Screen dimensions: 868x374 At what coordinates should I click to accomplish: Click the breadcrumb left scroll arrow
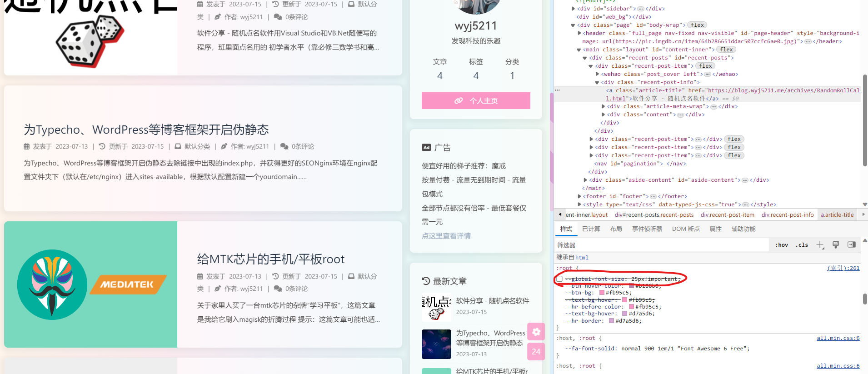click(560, 214)
